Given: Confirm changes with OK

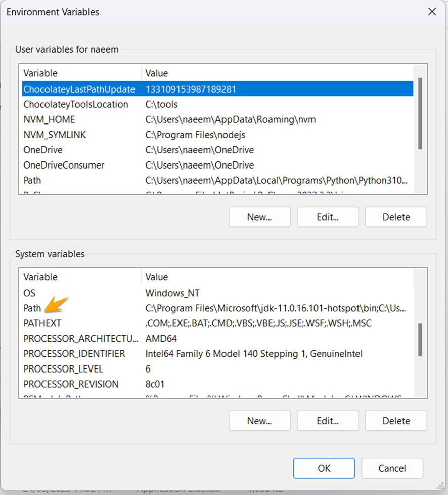Looking at the screenshot, I should click(324, 468).
